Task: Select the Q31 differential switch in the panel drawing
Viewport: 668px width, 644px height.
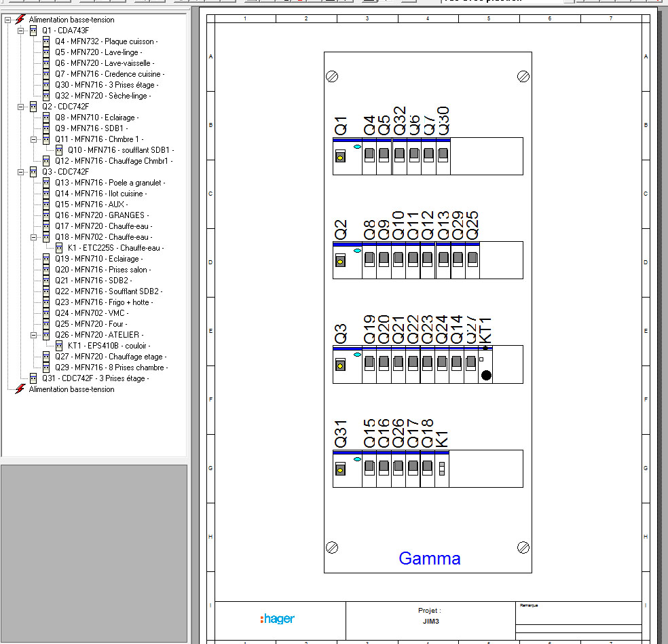Action: pyautogui.click(x=347, y=469)
